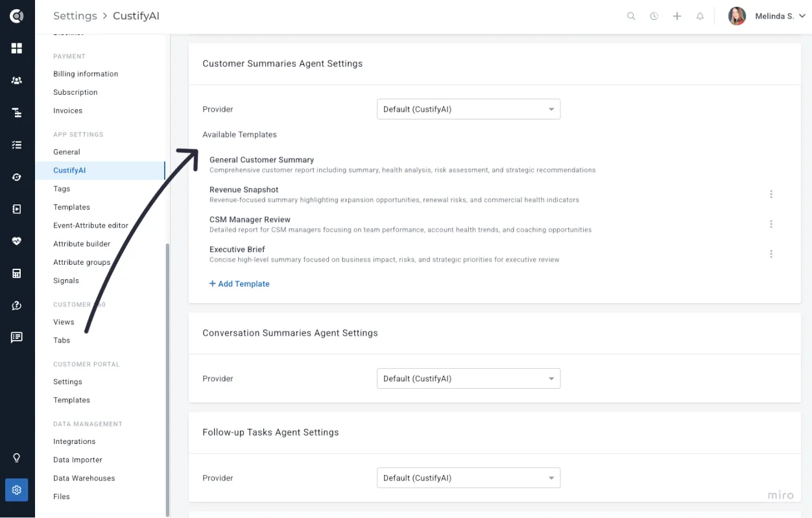Open the three-dot menu for Revenue Snapshot
This screenshot has height=518, width=812.
coord(771,194)
